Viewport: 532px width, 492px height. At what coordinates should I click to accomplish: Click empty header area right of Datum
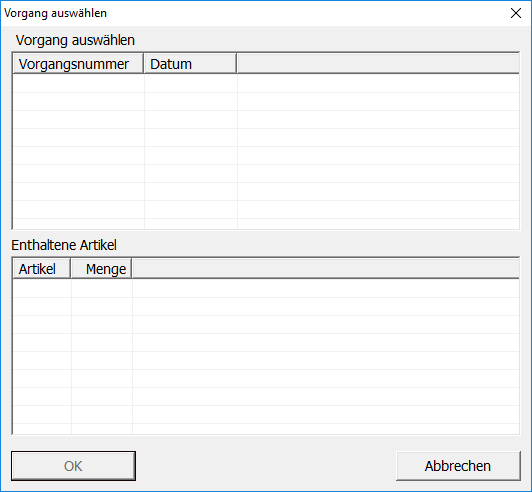[378, 63]
